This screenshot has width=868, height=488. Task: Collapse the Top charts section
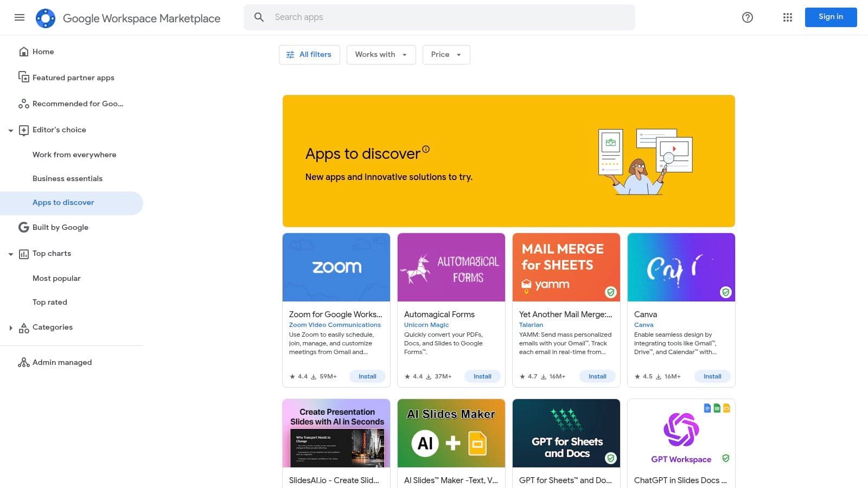coord(10,254)
